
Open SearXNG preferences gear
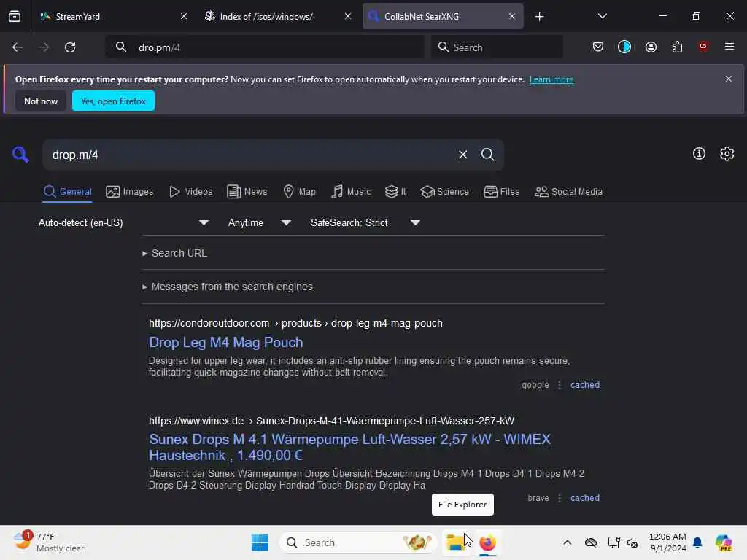pos(727,153)
